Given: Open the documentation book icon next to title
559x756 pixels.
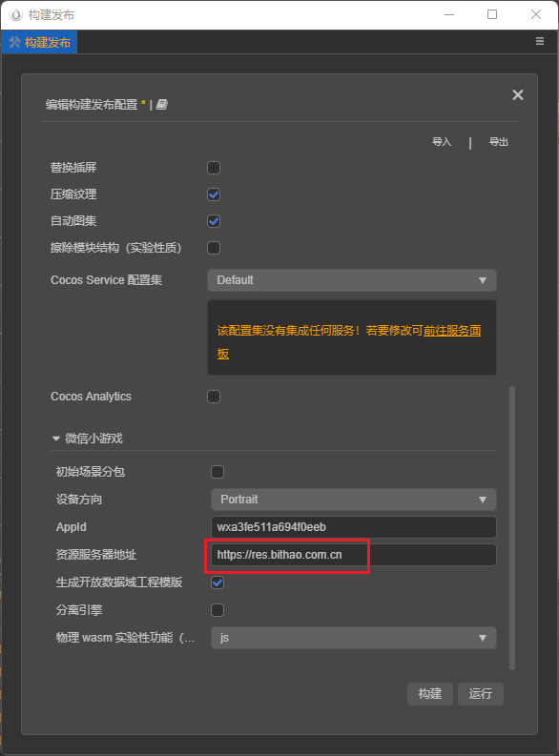Looking at the screenshot, I should pos(162,105).
